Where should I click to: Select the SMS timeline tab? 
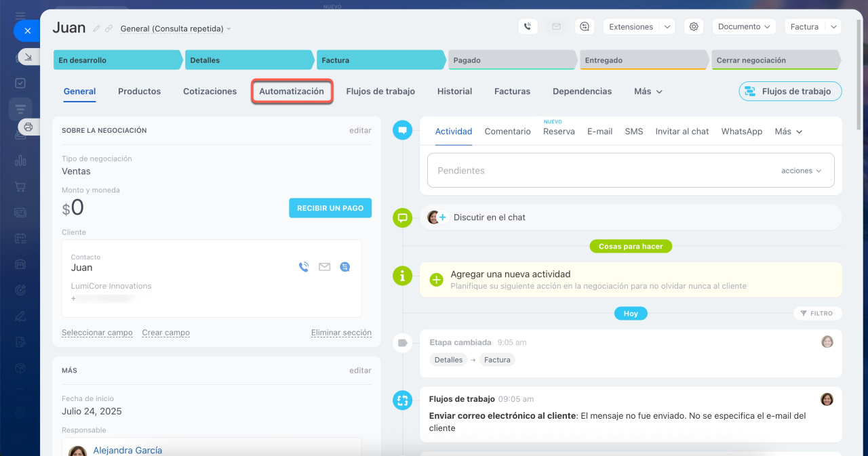(633, 131)
